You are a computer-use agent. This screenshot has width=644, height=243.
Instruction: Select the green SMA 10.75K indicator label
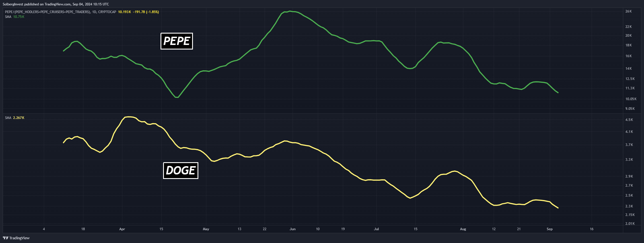[x=15, y=17]
